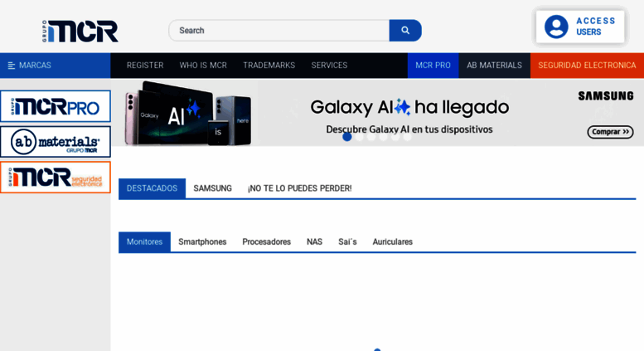Select the SAMSUNG tab
The height and width of the screenshot is (351, 644).
coord(213,188)
